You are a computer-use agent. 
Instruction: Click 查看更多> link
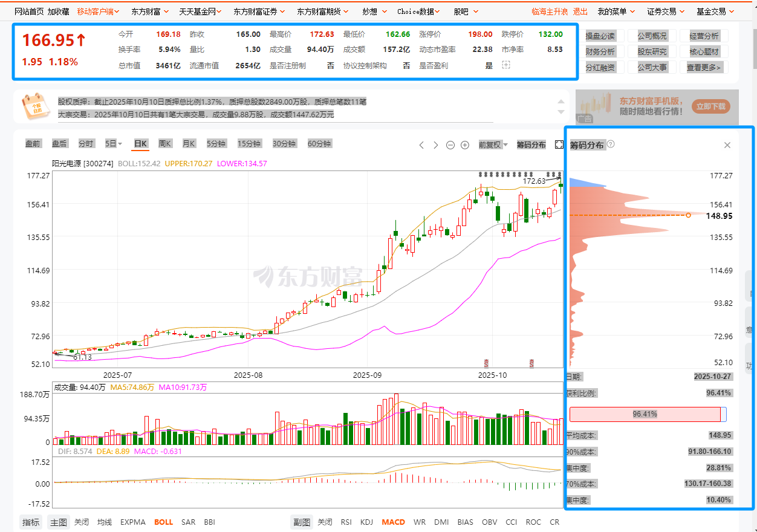pos(704,68)
